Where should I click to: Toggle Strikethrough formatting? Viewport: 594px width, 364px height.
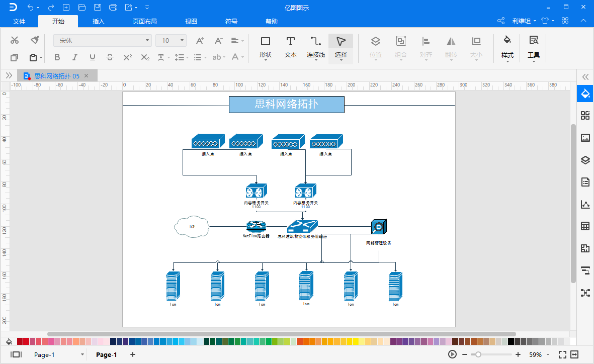tap(110, 57)
